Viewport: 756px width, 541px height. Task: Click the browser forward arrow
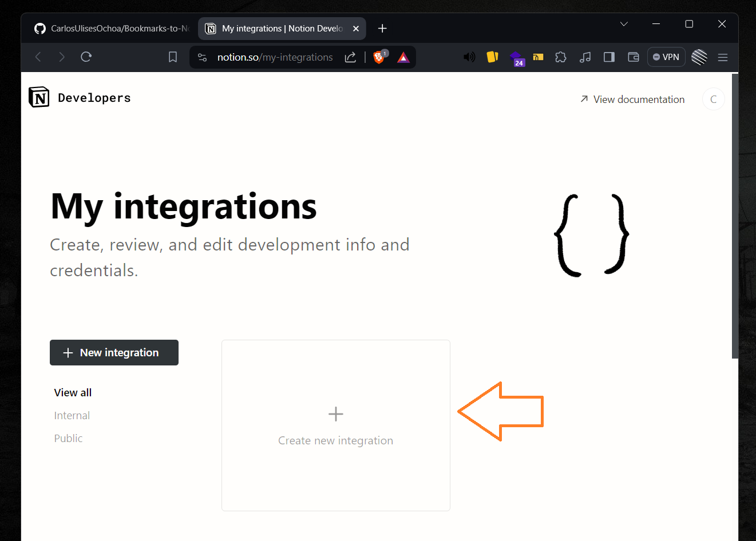point(62,57)
